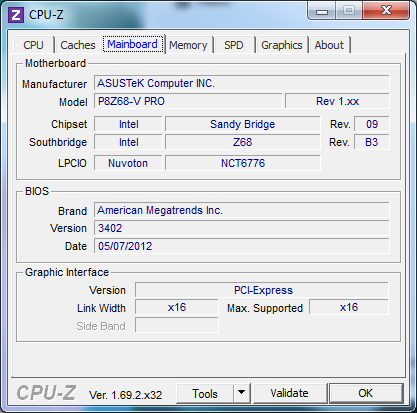Expand the Tools dropdown arrow

point(242,394)
